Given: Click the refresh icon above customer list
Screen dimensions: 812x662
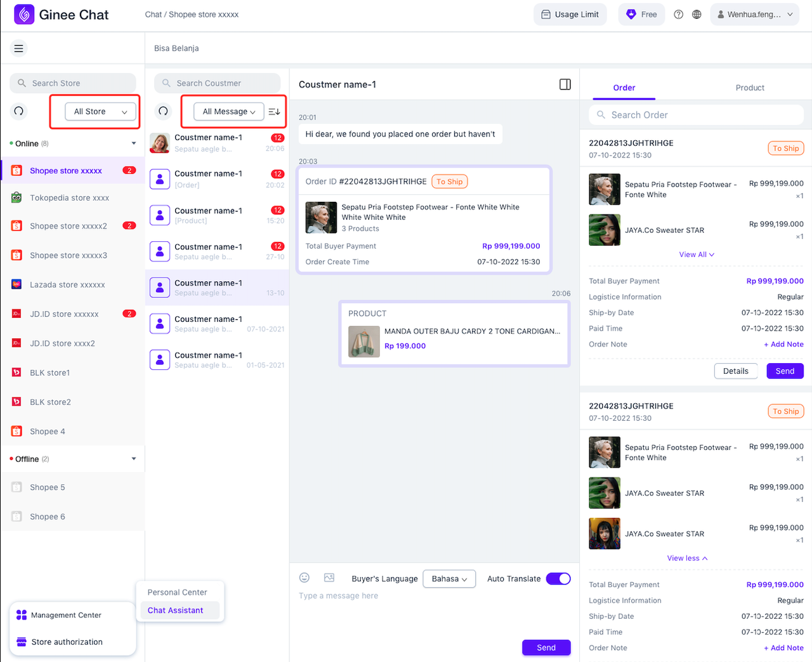Looking at the screenshot, I should 163,111.
